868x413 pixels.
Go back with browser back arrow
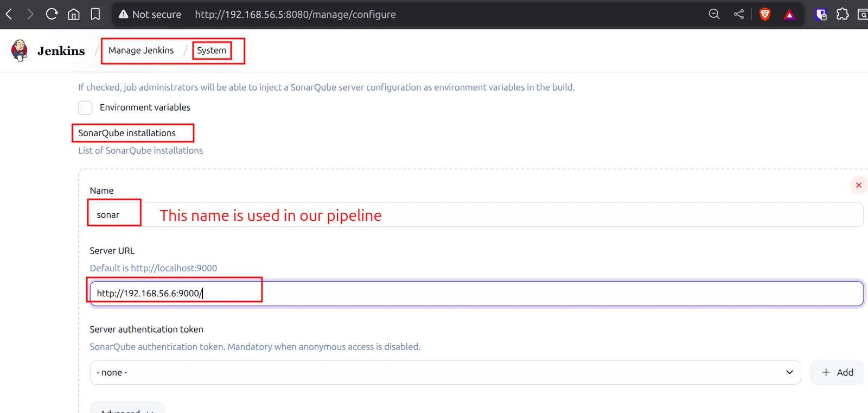pyautogui.click(x=9, y=14)
